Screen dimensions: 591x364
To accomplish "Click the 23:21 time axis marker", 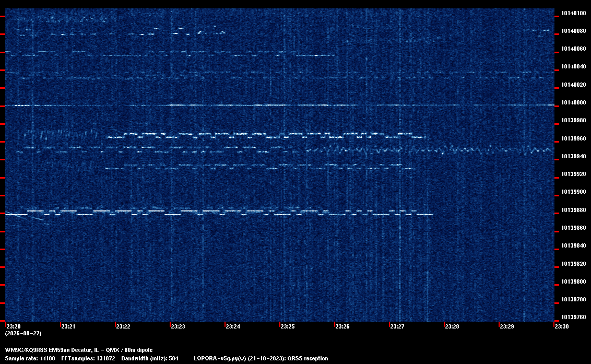I will point(68,326).
